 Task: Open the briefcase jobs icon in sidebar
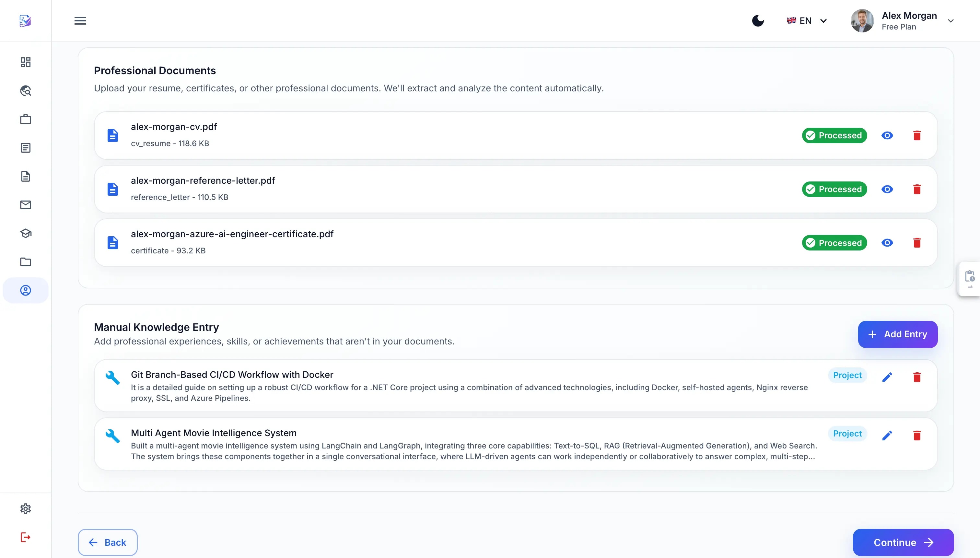click(25, 119)
